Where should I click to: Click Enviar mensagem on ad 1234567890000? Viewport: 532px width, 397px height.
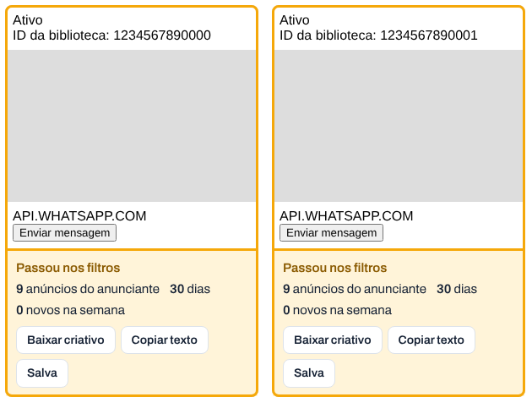coord(64,233)
